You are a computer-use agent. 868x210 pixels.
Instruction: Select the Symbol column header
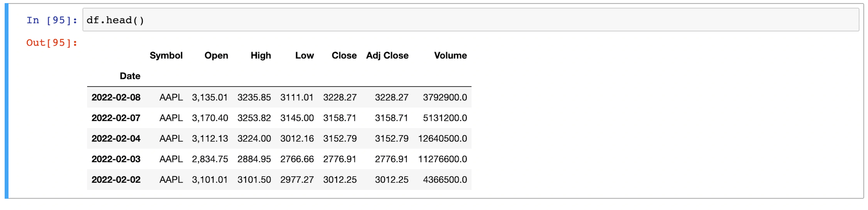point(166,55)
